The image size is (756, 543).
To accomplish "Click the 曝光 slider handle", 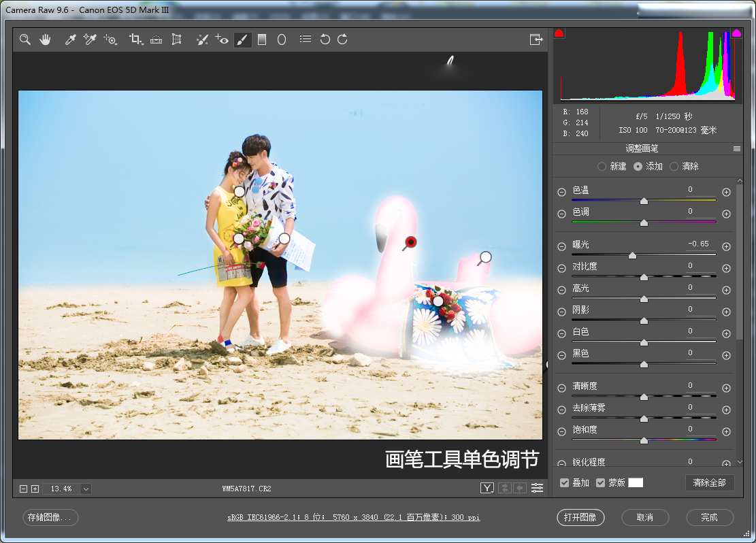I will [632, 256].
